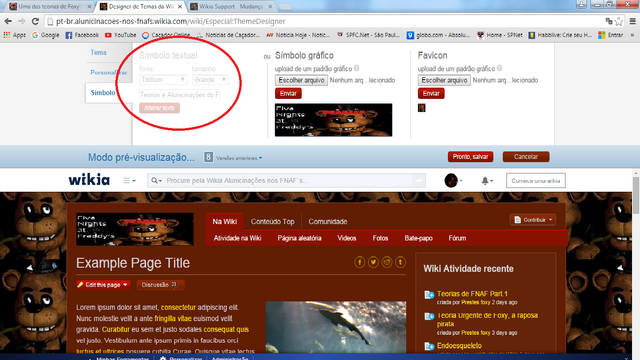This screenshot has width=640, height=360.
Task: Click the Pronto, salvar button
Action: tap(470, 157)
